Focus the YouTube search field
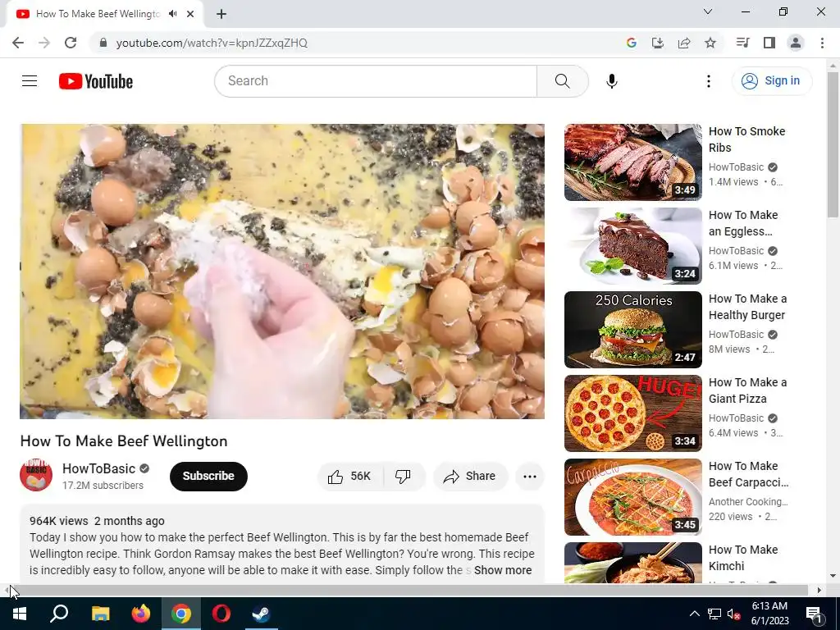Image resolution: width=840 pixels, height=630 pixels. (376, 81)
